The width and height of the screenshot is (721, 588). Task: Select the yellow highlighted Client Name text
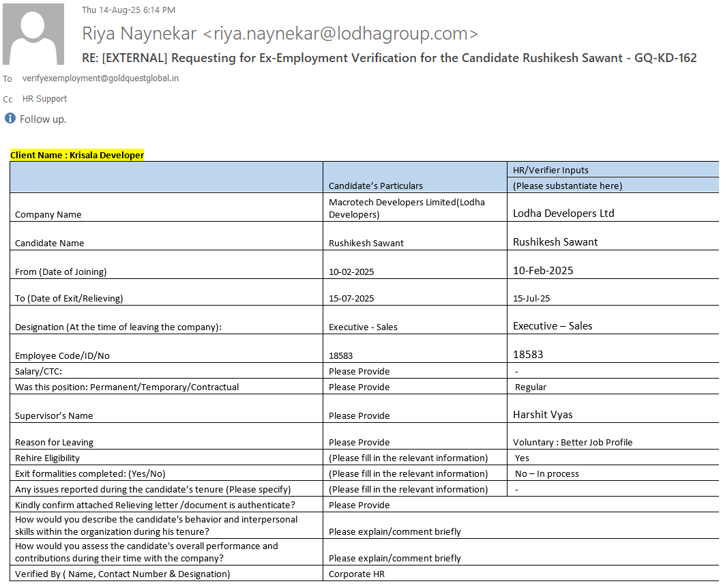click(77, 155)
